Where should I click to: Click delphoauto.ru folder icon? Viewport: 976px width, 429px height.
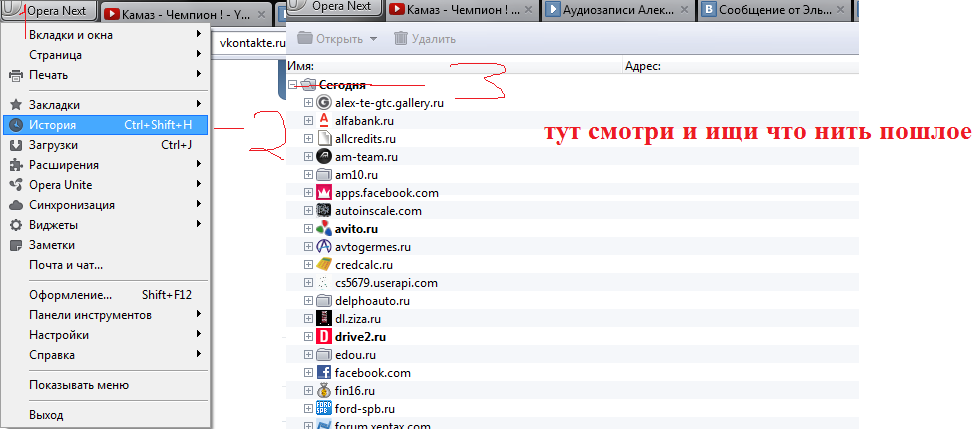tap(324, 301)
